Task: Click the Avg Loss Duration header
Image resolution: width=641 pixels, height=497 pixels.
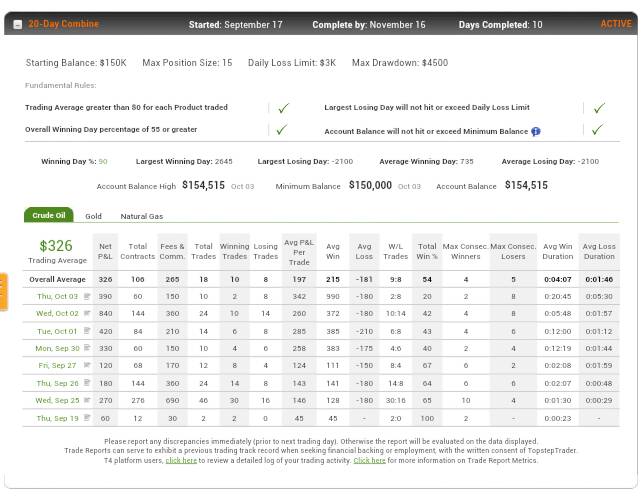Action: tap(599, 251)
